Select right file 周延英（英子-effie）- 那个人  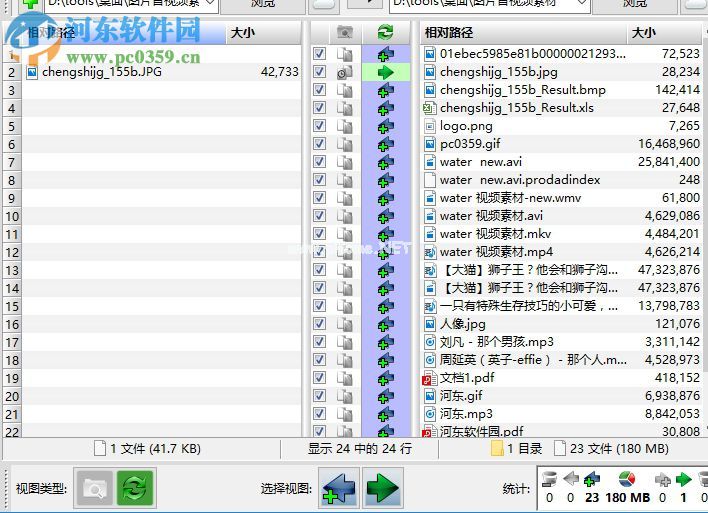(x=533, y=360)
